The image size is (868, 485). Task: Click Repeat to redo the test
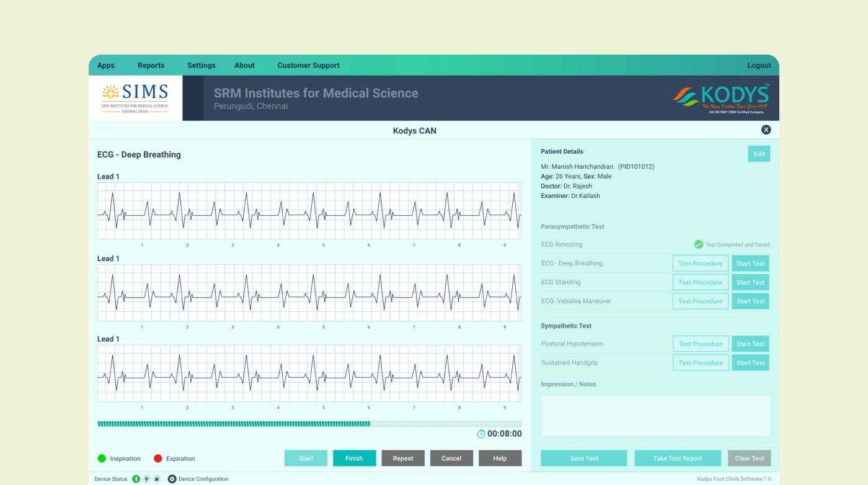[403, 458]
